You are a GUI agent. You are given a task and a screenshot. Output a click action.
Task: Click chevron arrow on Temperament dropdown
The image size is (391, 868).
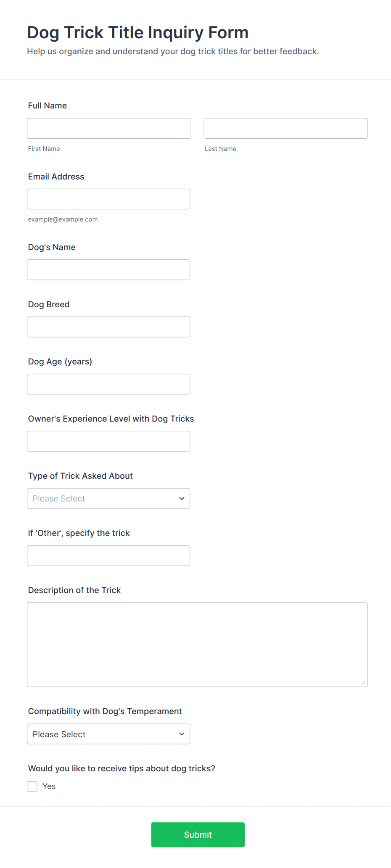[182, 733]
